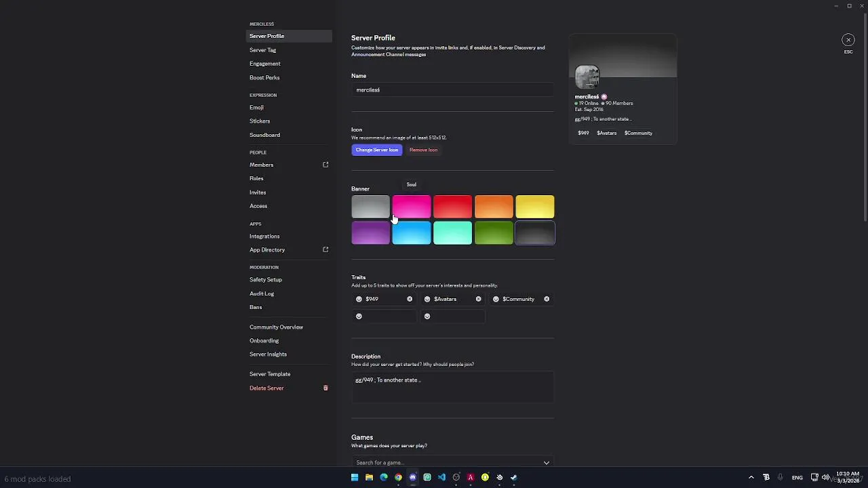Open emoji picker for the $Avatars trait

[427, 299]
